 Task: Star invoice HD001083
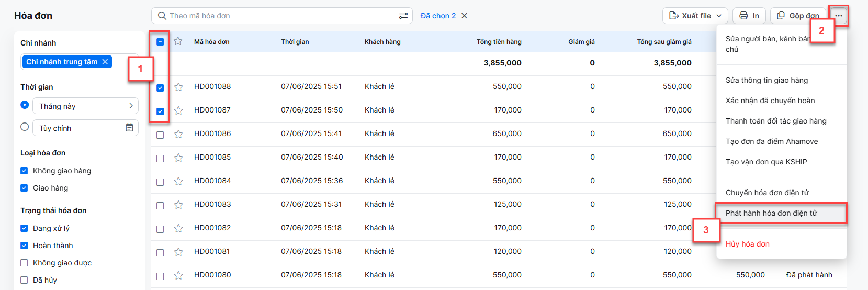178,205
